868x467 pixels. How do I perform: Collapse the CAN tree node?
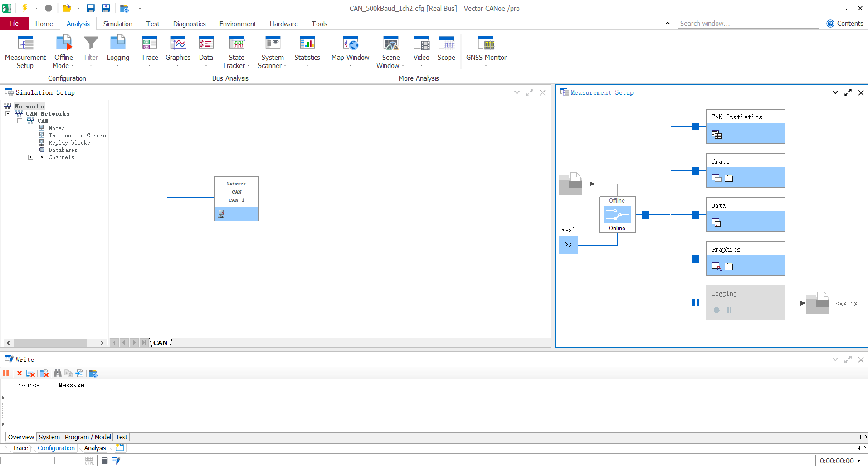coord(20,121)
